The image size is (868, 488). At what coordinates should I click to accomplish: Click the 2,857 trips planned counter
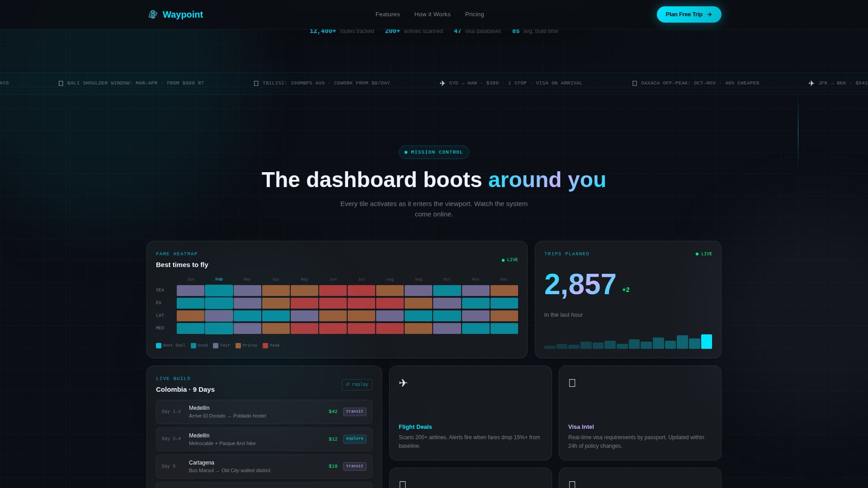click(580, 284)
